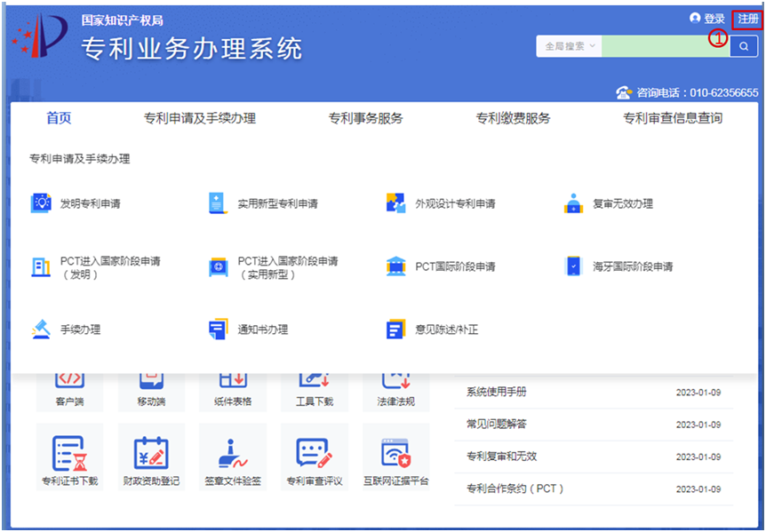Open the 专利合作条约（PCT）link
Viewport: 766px width, 532px height.
click(x=515, y=488)
